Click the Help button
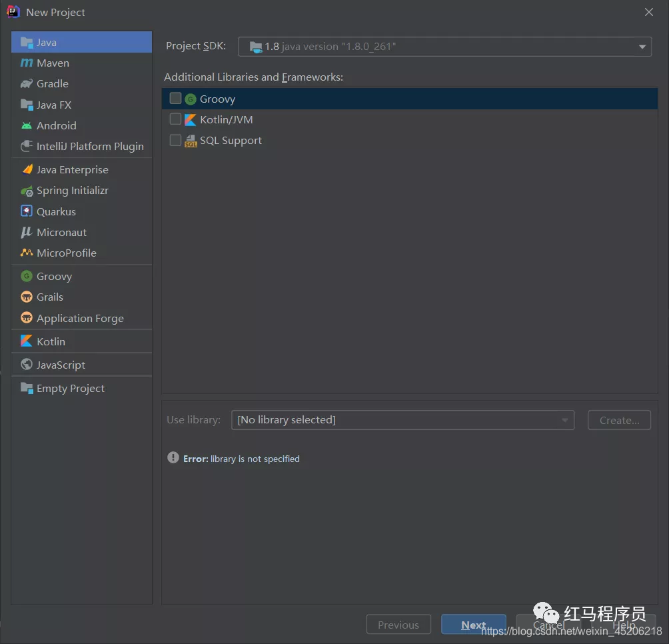Screen dimensions: 669x644 pos(624,625)
